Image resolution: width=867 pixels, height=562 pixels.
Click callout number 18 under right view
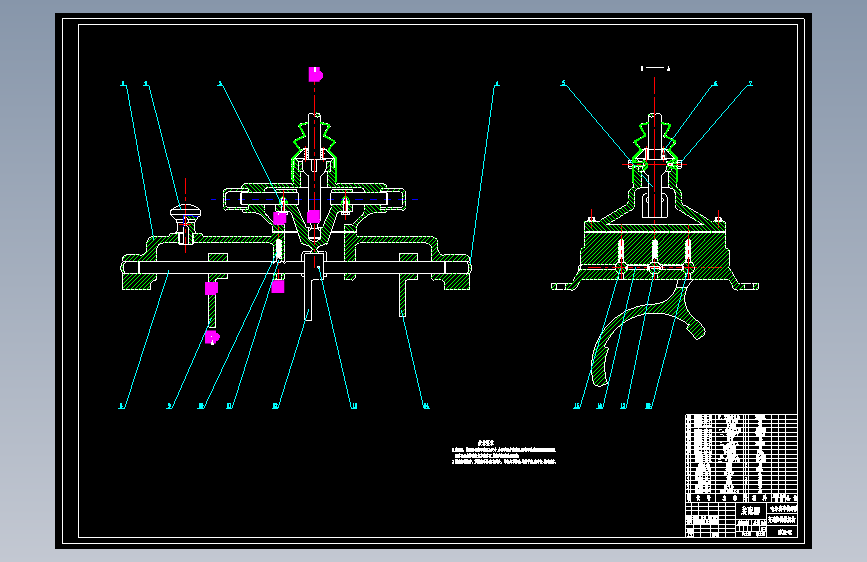649,406
